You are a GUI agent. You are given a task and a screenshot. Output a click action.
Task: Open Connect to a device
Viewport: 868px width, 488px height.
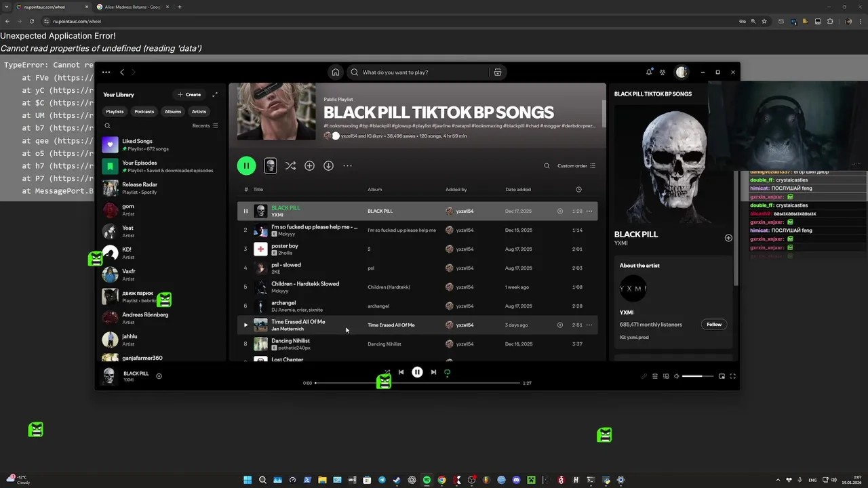(x=666, y=376)
